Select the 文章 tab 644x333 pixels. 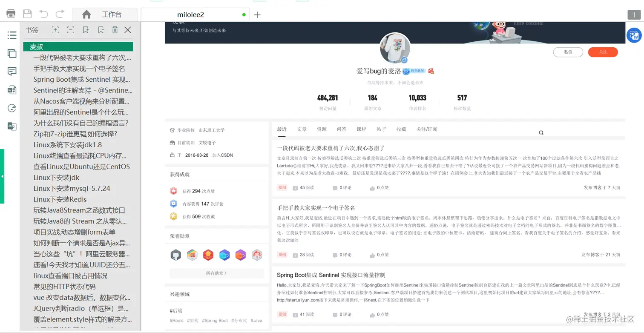tap(302, 129)
